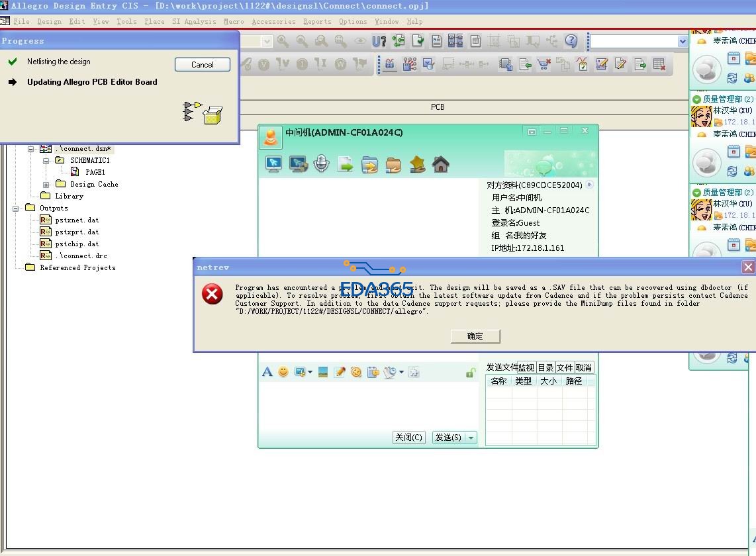Close the chat window with 关闭(C)
The height and width of the screenshot is (556, 756).
click(409, 438)
